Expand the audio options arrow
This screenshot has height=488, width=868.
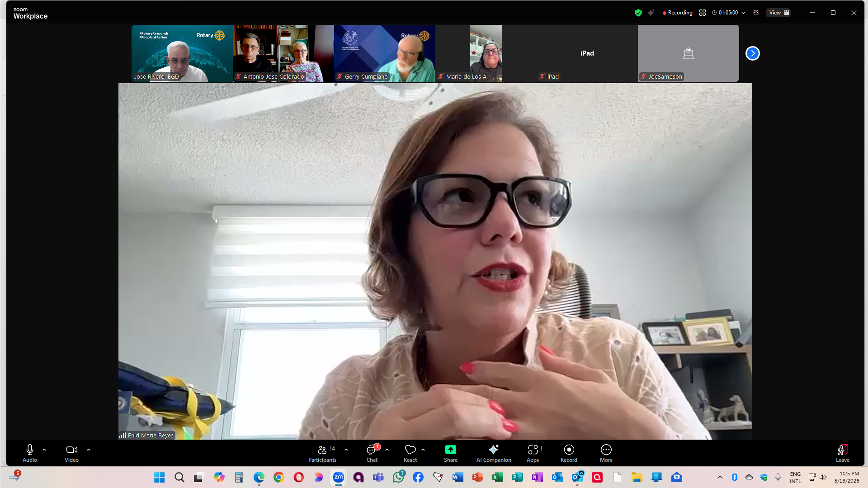point(44,450)
